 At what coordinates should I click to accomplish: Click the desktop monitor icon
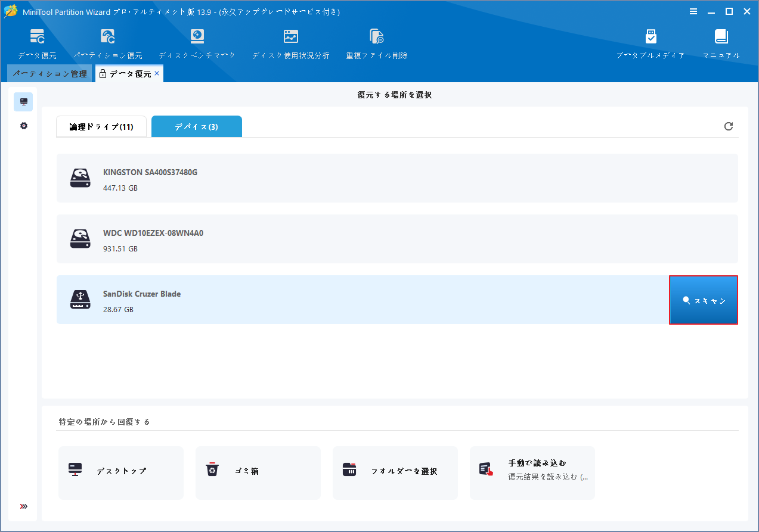(x=75, y=469)
